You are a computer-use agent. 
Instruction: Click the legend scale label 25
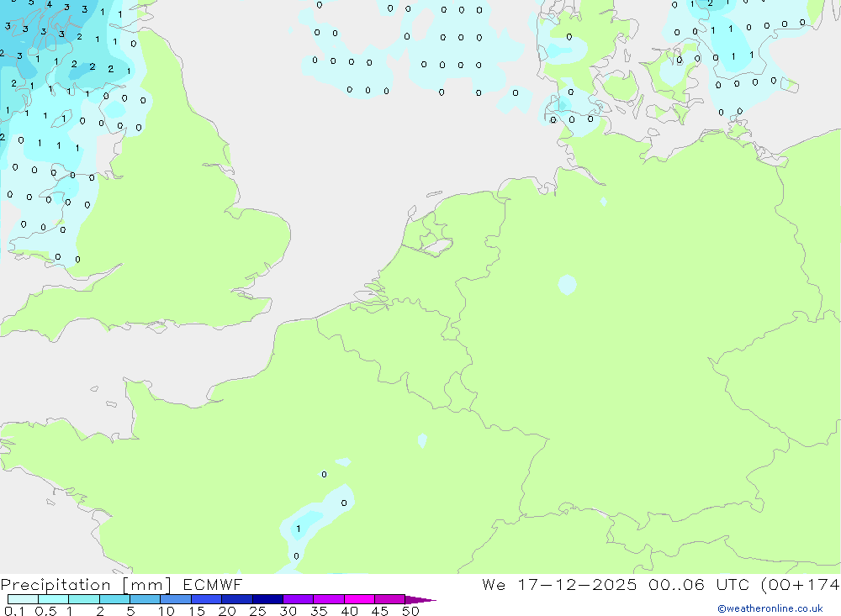tap(257, 611)
